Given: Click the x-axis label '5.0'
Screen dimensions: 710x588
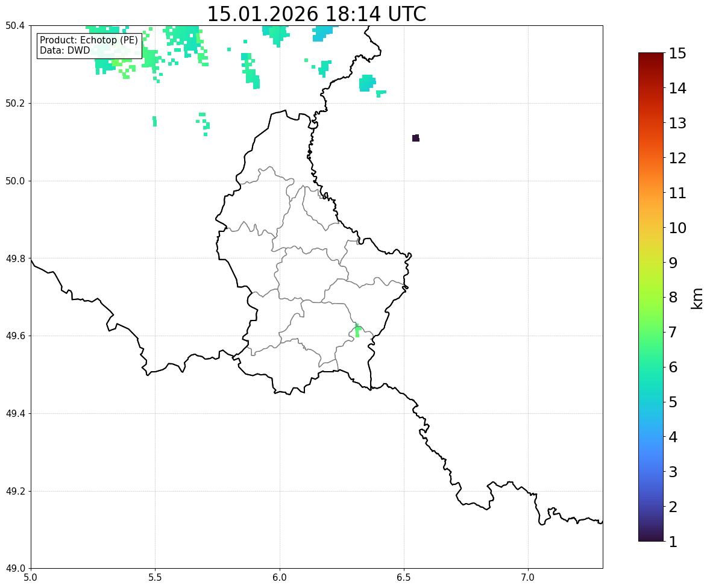Looking at the screenshot, I should tap(31, 578).
